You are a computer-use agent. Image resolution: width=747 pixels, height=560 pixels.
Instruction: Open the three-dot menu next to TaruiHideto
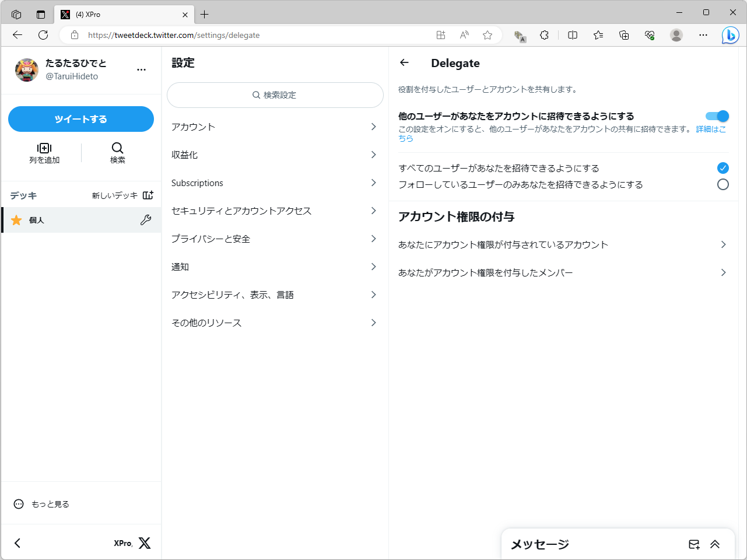pyautogui.click(x=141, y=69)
